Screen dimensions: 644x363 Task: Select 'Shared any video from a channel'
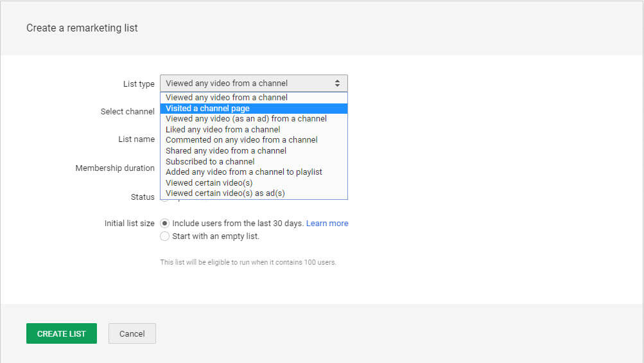click(226, 151)
